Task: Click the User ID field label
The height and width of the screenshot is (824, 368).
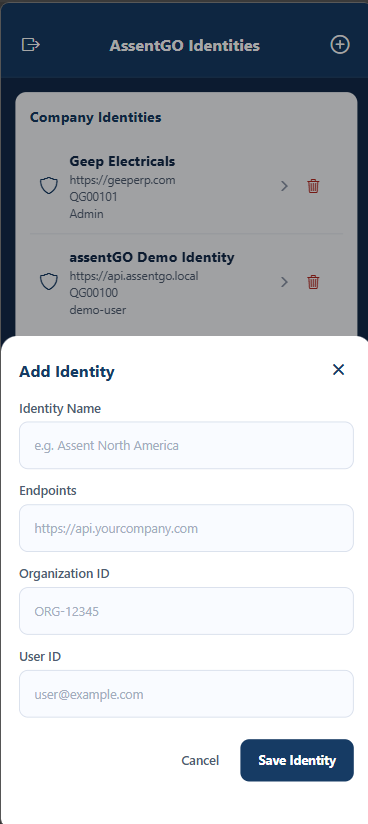Action: pyautogui.click(x=40, y=656)
